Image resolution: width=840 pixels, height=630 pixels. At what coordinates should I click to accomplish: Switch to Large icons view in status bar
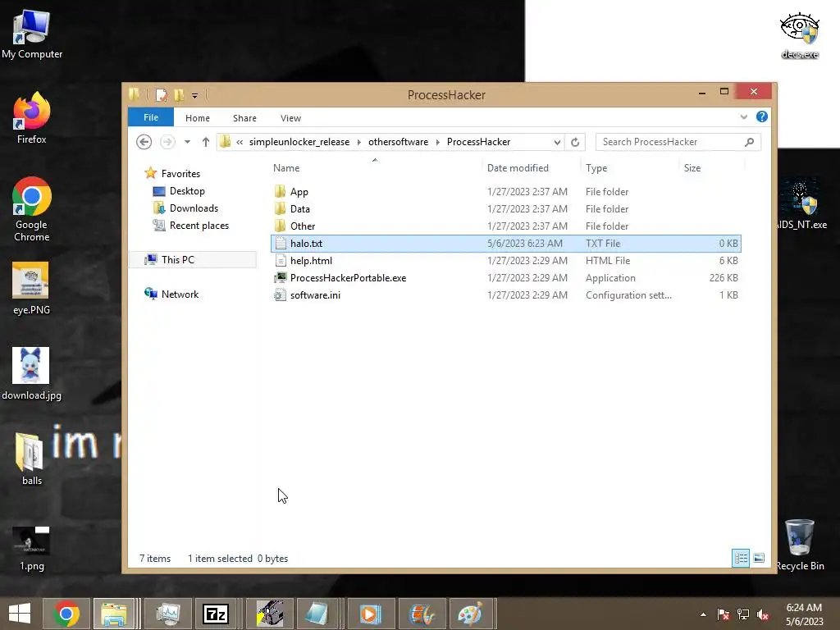(x=759, y=558)
